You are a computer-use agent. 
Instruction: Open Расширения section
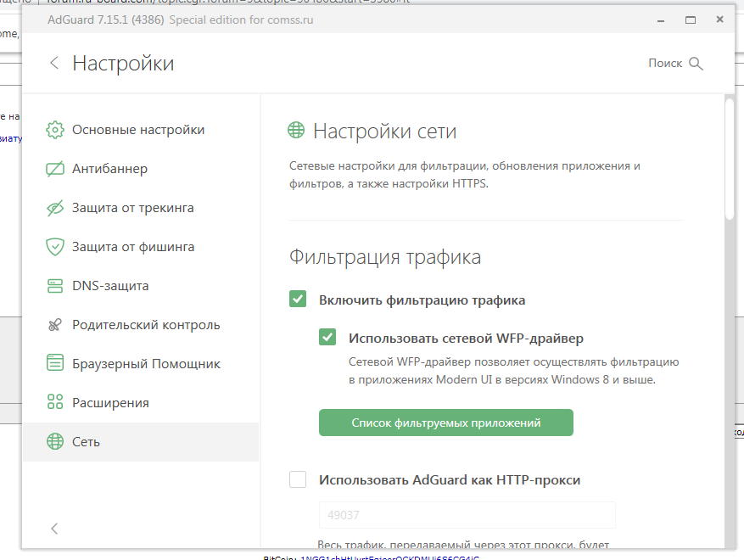(141, 402)
